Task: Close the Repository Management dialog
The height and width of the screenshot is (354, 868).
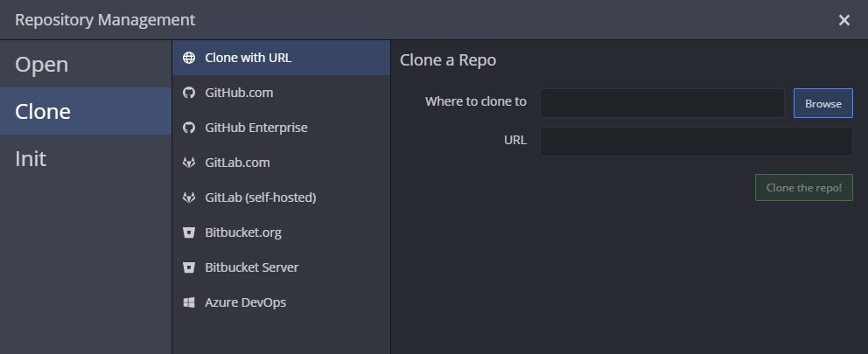Action: coord(844,20)
